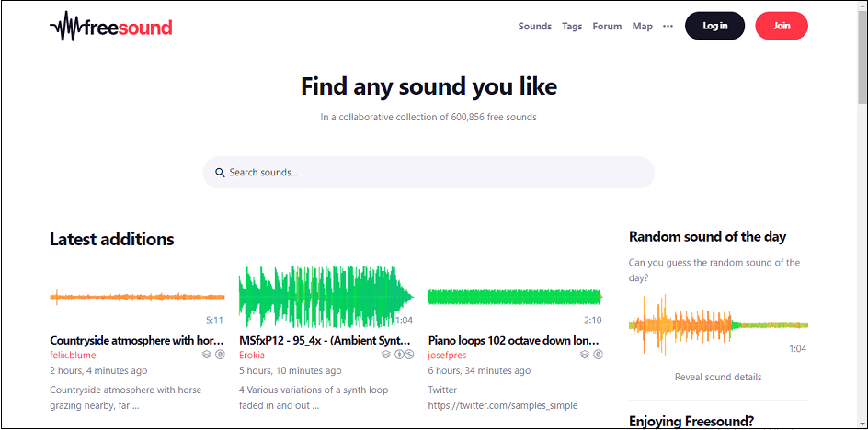Click the 600,856 free sounds subtitle
Image resolution: width=868 pixels, height=430 pixels.
[428, 118]
